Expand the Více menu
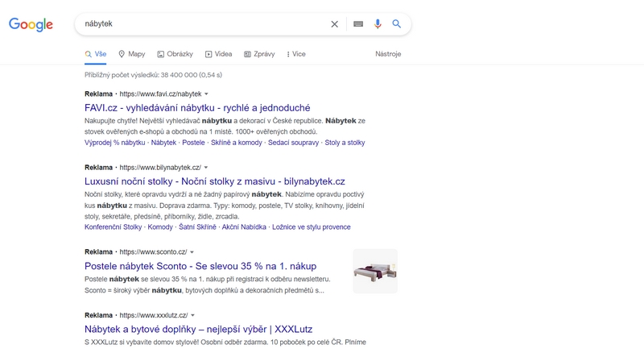This screenshot has height=349, width=644. [296, 54]
